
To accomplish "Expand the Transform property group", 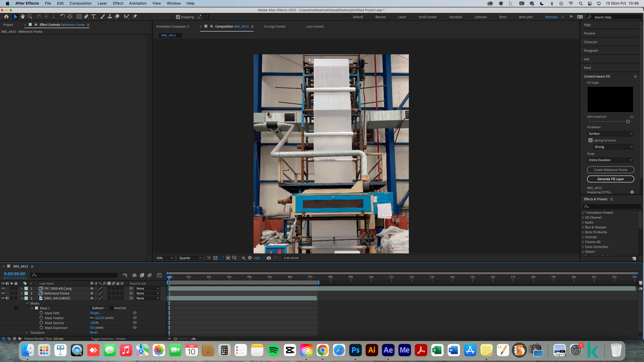I will tap(27, 333).
